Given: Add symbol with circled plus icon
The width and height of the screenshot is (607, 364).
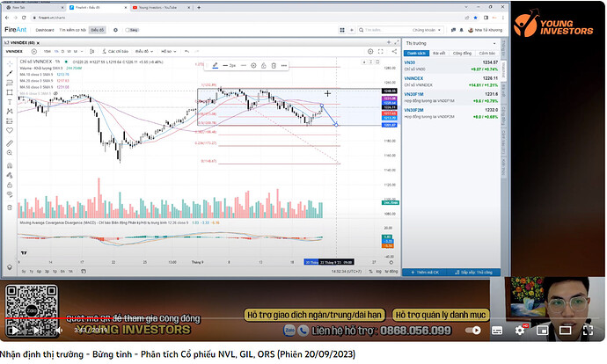Looking at the screenshot, I should pos(33,51).
